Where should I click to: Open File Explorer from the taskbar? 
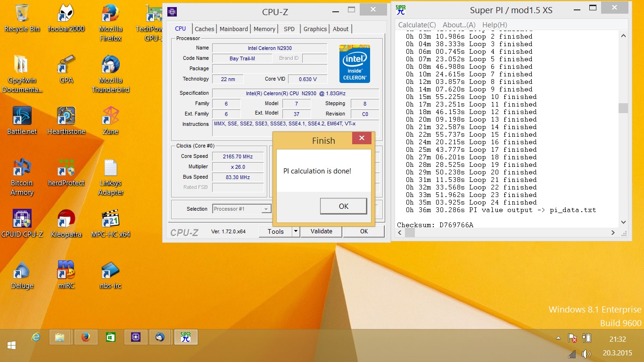60,337
